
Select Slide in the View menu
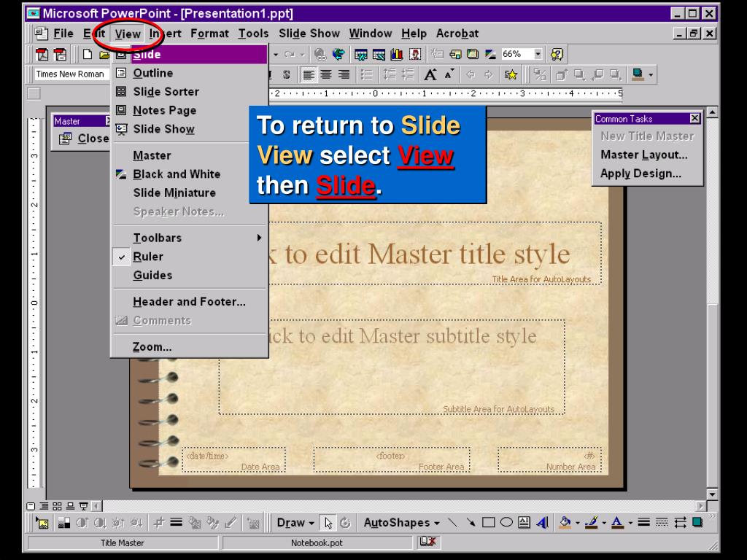pyautogui.click(x=189, y=54)
